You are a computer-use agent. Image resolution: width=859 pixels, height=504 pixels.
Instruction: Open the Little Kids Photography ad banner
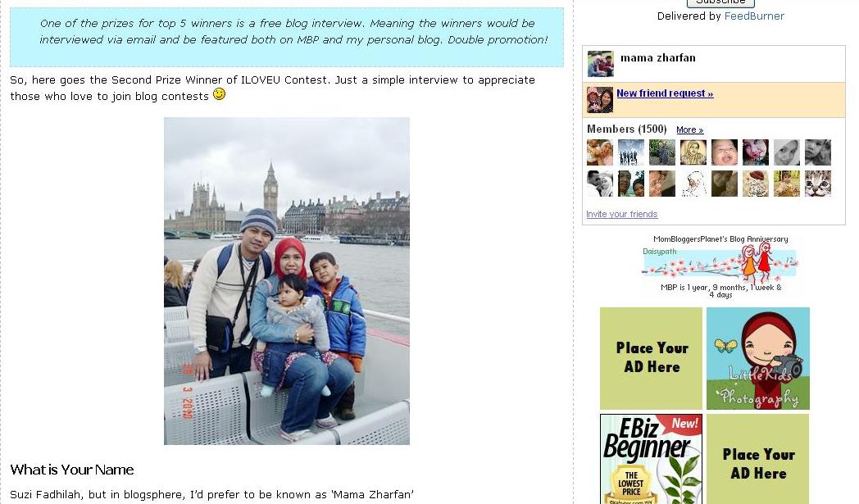[x=757, y=358]
